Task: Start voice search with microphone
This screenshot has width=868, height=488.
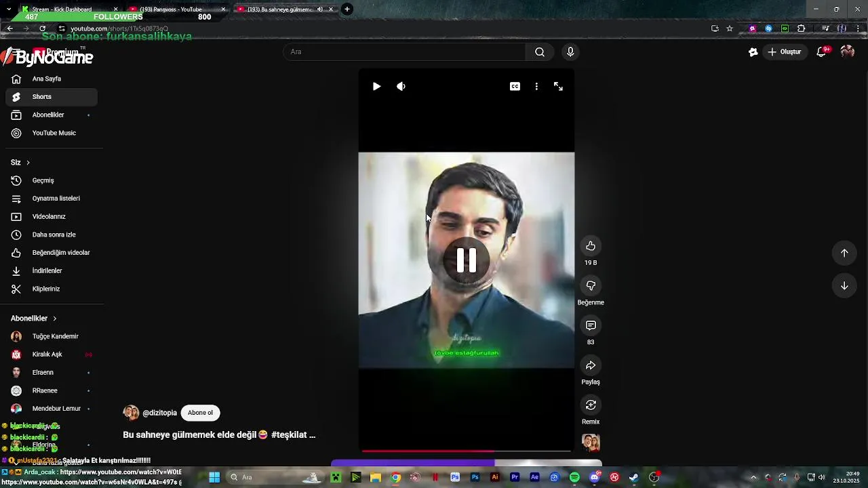Action: [570, 52]
